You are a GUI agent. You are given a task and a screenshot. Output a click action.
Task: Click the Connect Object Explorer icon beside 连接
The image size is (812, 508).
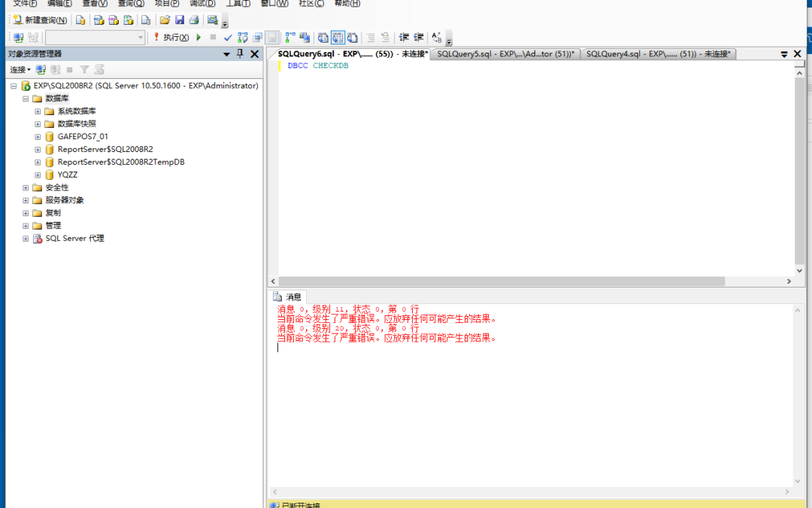pos(41,69)
